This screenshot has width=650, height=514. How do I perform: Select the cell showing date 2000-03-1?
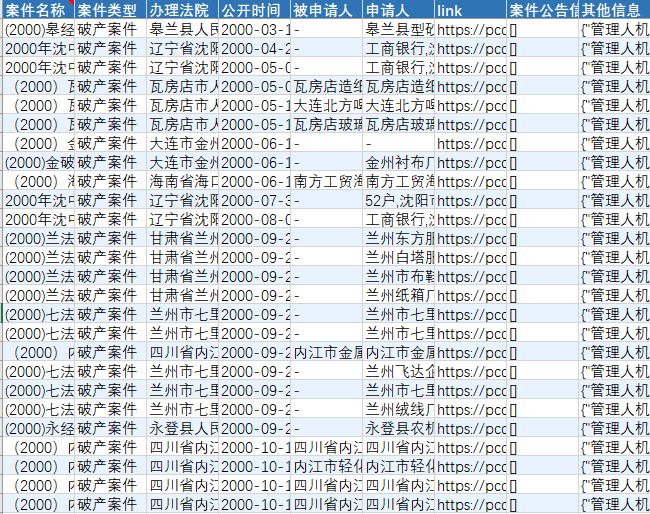click(x=254, y=29)
